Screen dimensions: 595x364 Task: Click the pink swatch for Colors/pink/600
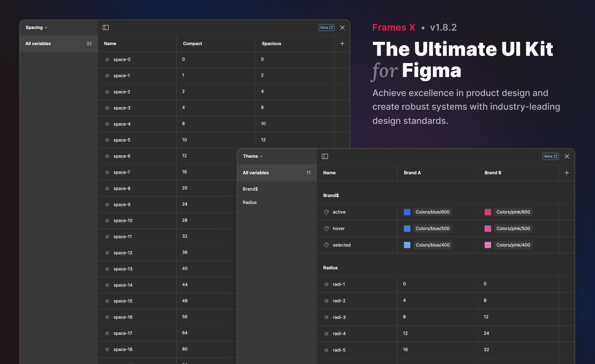point(488,212)
